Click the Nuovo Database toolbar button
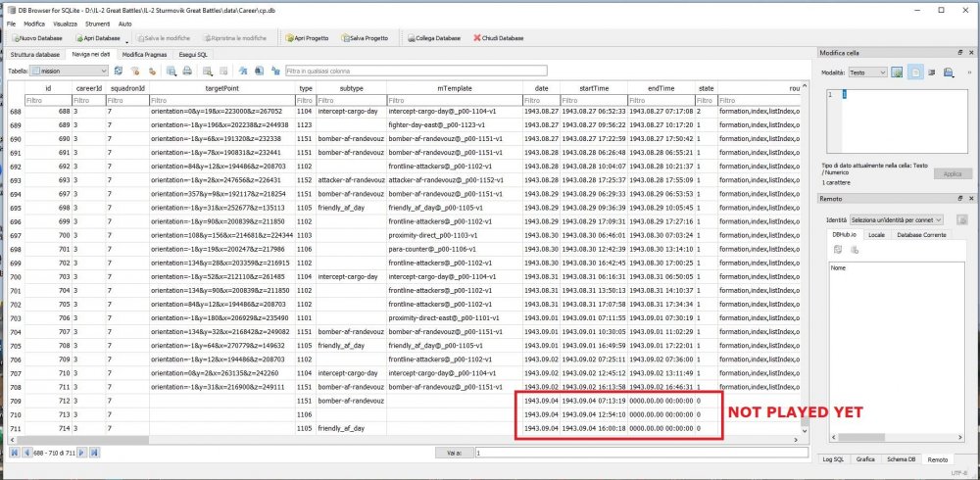980x480 pixels. click(x=36, y=38)
